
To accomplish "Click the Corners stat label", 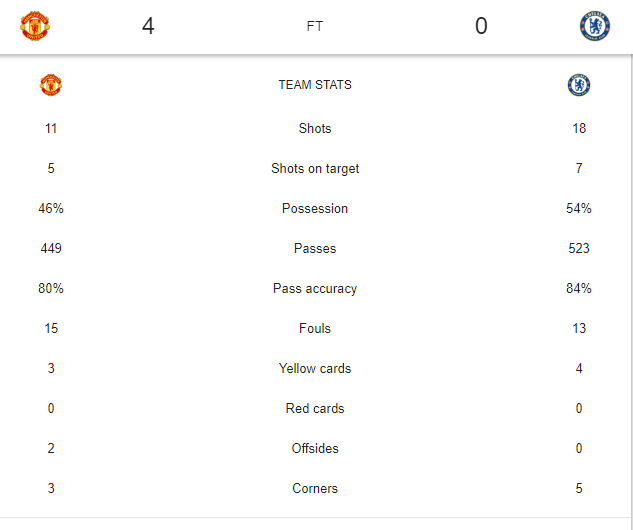I will click(315, 488).
